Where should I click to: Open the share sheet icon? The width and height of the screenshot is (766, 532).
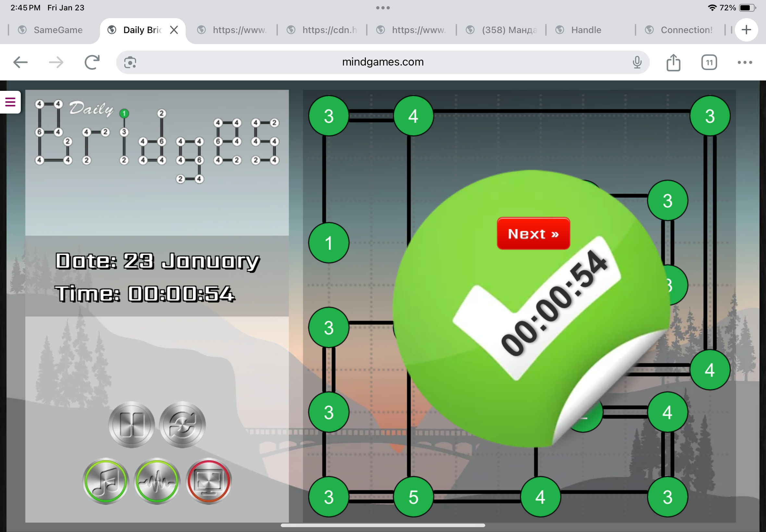click(x=673, y=62)
